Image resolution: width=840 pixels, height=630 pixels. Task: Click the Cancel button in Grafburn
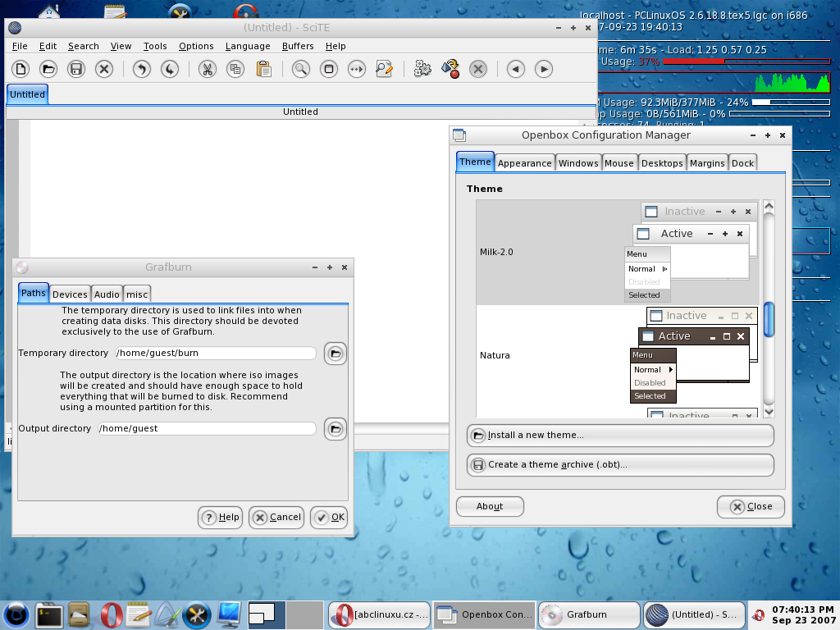(x=276, y=518)
